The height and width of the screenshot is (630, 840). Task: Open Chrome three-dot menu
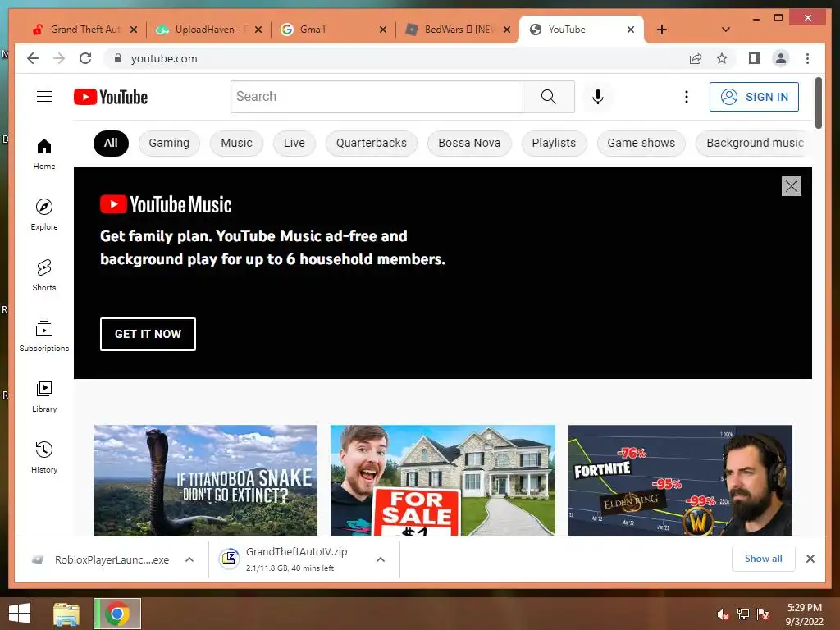pos(807,58)
